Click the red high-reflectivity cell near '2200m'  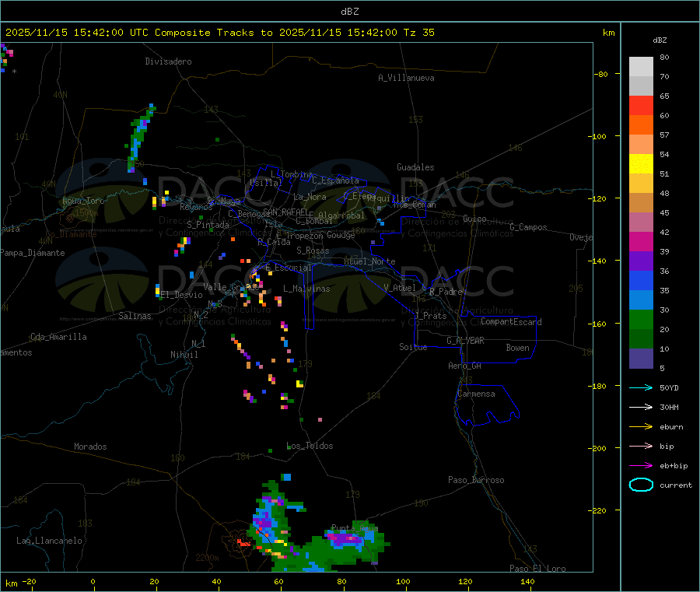pos(244,543)
